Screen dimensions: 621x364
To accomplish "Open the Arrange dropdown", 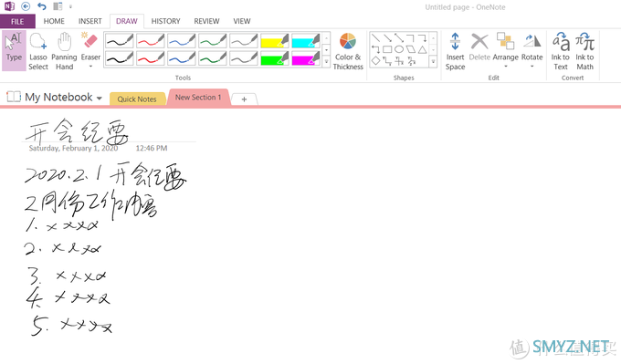I will (x=505, y=50).
